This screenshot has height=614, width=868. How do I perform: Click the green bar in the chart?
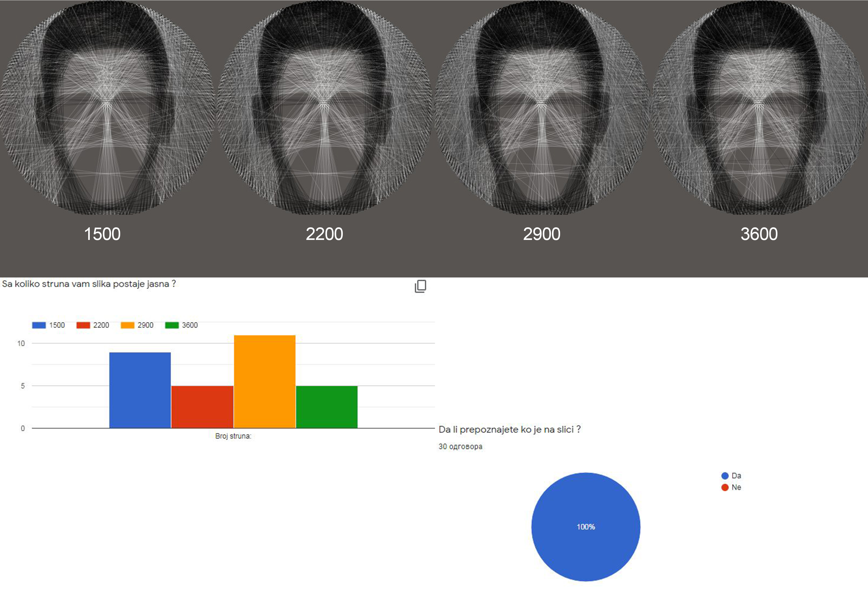click(x=327, y=407)
